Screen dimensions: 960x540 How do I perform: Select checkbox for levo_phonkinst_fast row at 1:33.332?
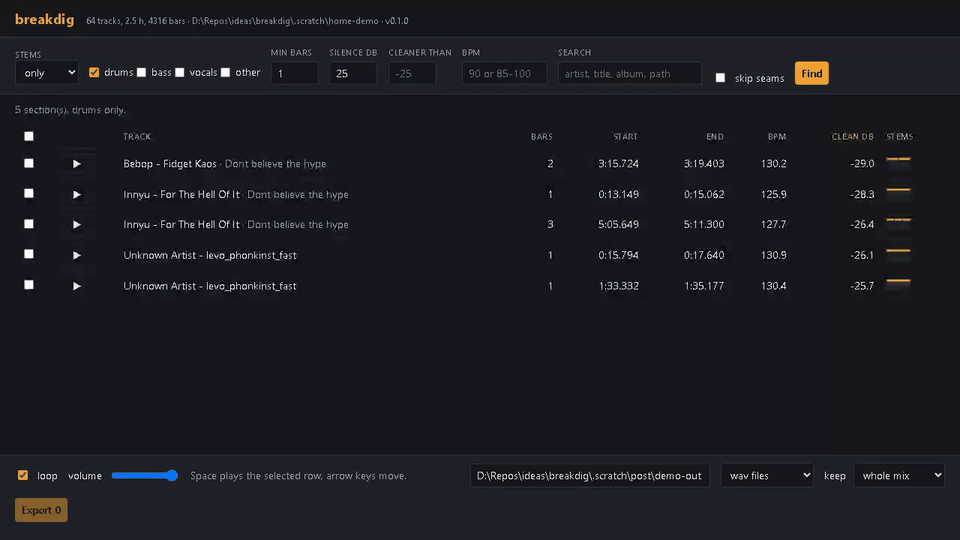(x=29, y=285)
